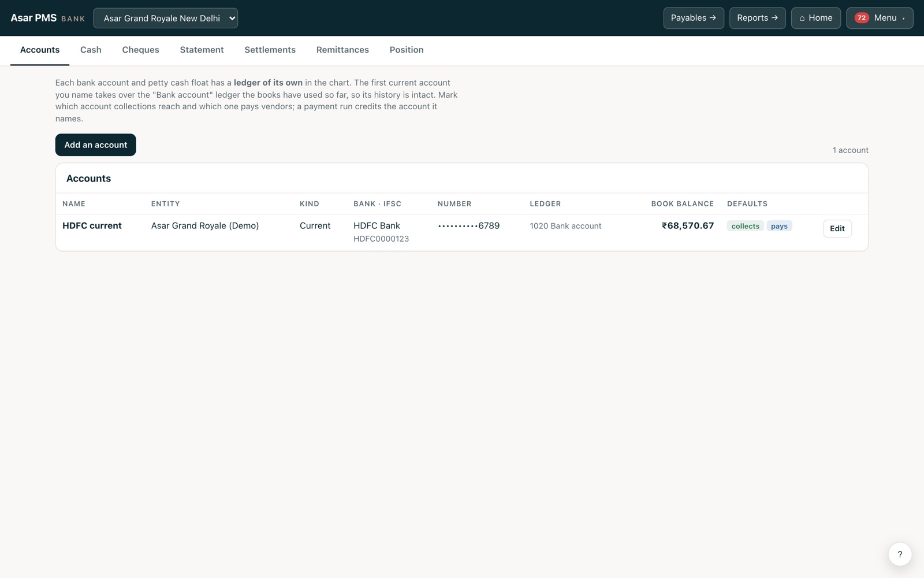
Task: Click the Defaults column header
Action: pos(747,203)
